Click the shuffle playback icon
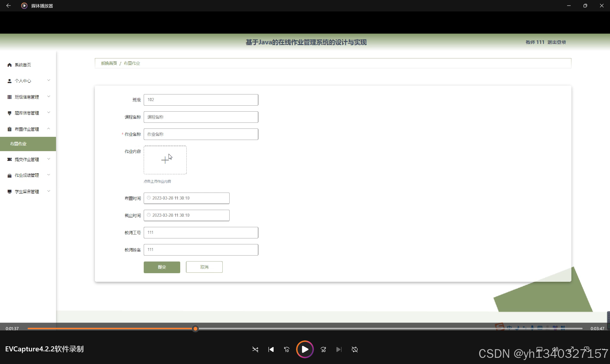610x364 pixels. pyautogui.click(x=255, y=349)
